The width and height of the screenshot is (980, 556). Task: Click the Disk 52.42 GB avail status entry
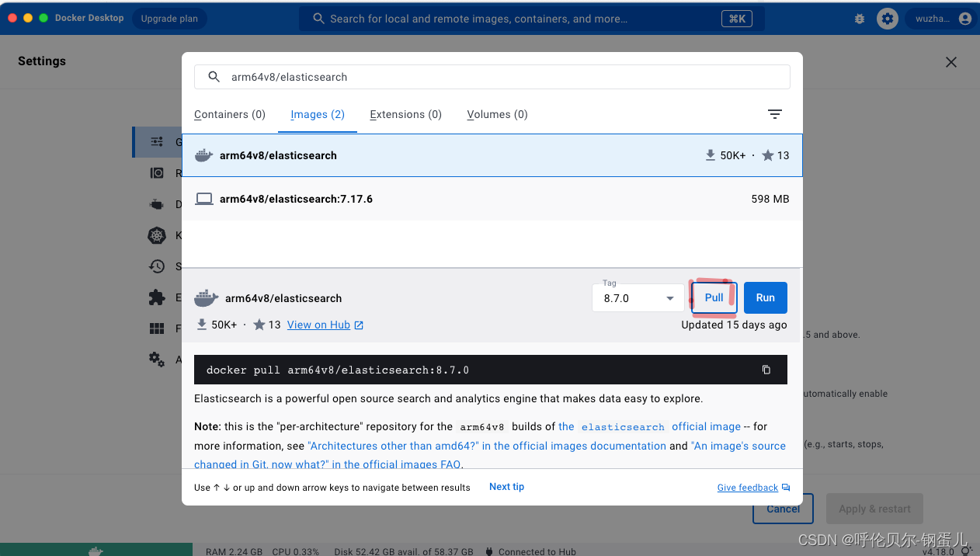[403, 551]
